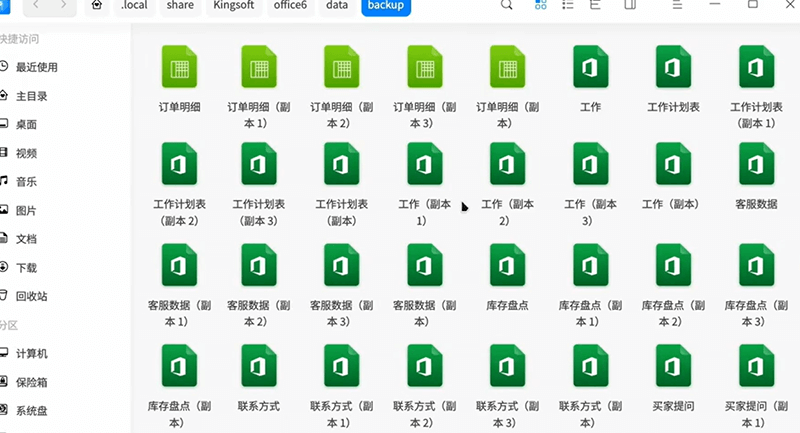The image size is (800, 433).
Task: Select 联系方式(副本 2) file icon
Action: click(424, 366)
